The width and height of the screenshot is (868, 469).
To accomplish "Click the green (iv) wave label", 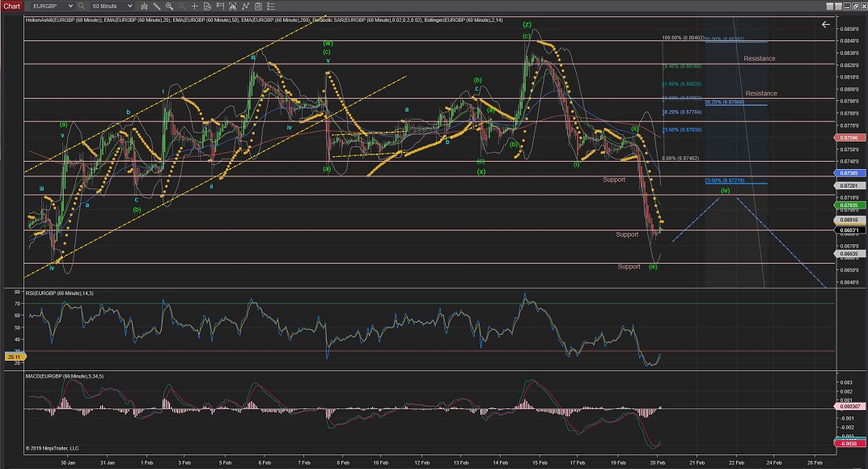I will click(x=725, y=191).
